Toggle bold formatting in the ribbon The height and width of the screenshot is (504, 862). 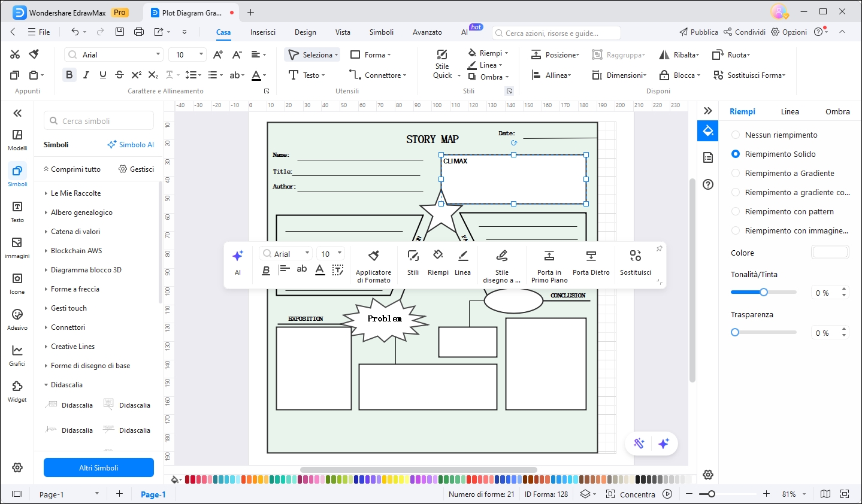coord(69,75)
